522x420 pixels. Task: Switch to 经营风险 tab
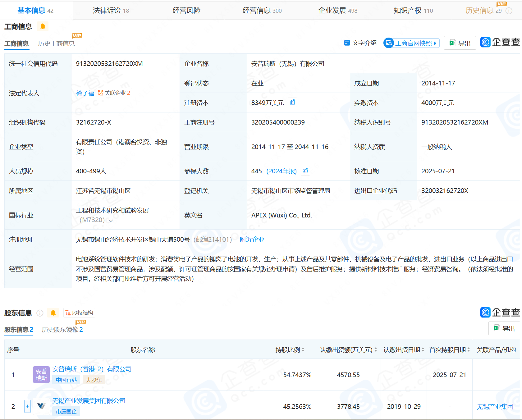pyautogui.click(x=186, y=11)
